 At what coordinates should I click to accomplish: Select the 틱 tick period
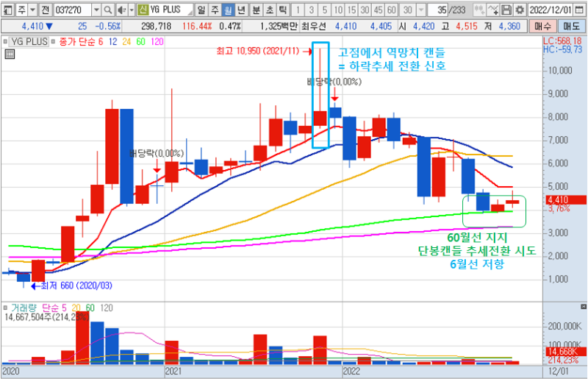(283, 10)
